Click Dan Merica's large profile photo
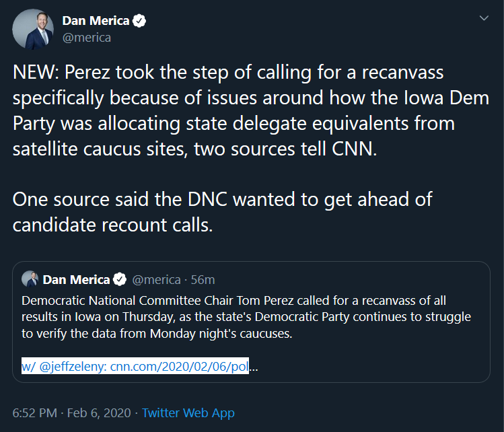The width and height of the screenshot is (504, 432). point(30,30)
